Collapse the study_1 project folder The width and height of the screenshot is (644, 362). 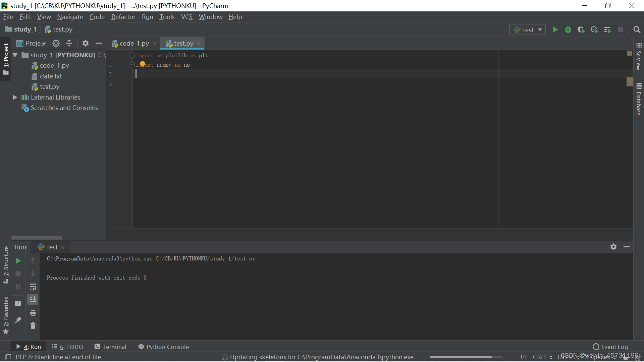tap(15, 55)
